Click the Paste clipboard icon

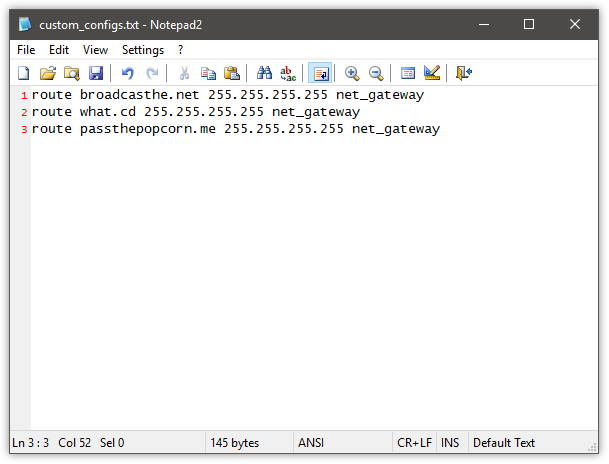232,73
